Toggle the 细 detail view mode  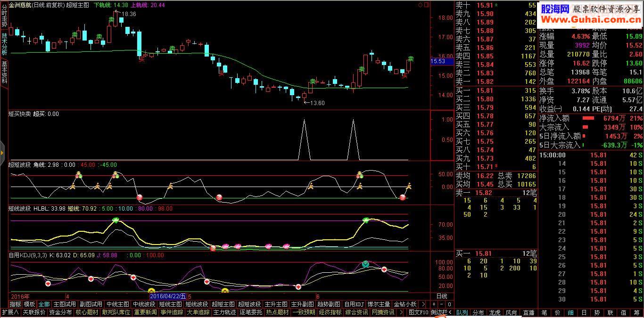click(x=570, y=312)
